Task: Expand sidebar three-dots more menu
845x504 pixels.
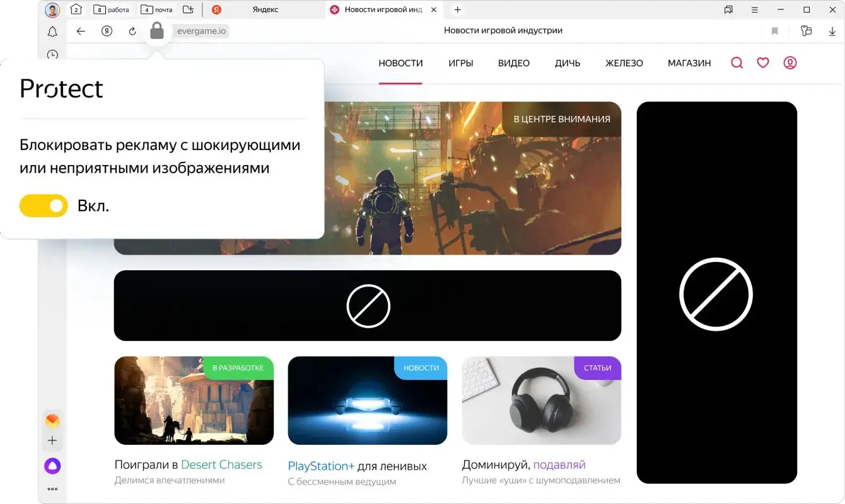Action: coord(52,489)
